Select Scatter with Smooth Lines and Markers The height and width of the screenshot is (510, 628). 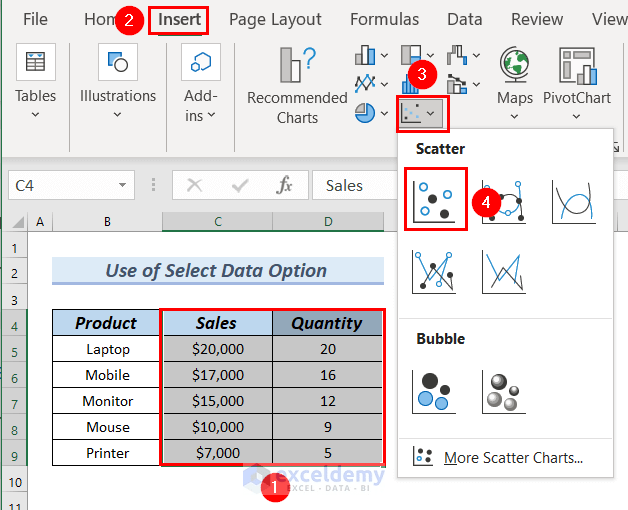pyautogui.click(x=504, y=202)
